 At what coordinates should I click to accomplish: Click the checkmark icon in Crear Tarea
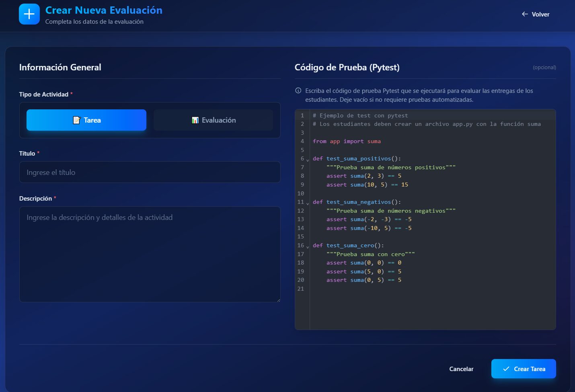click(x=506, y=369)
